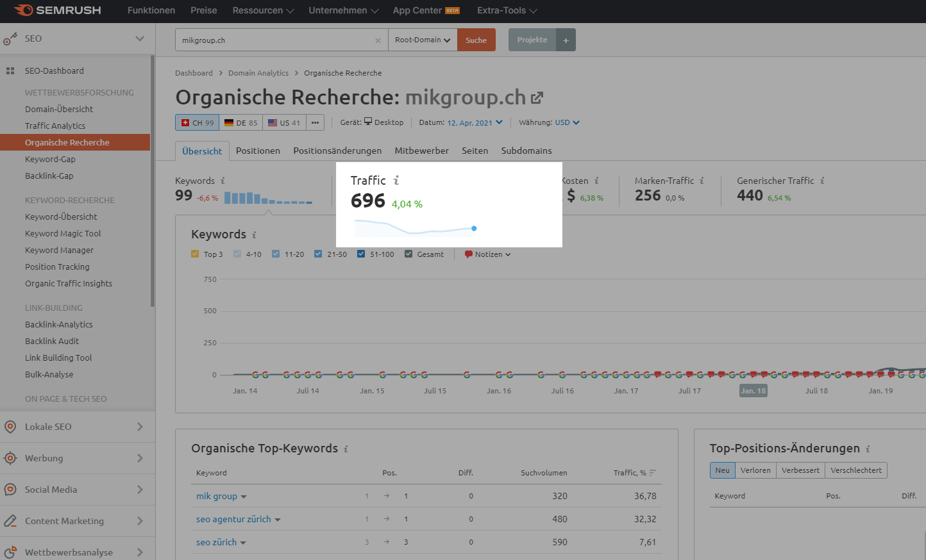Click info icon next to Marken-Traffic
This screenshot has width=926, height=560.
pyautogui.click(x=702, y=181)
